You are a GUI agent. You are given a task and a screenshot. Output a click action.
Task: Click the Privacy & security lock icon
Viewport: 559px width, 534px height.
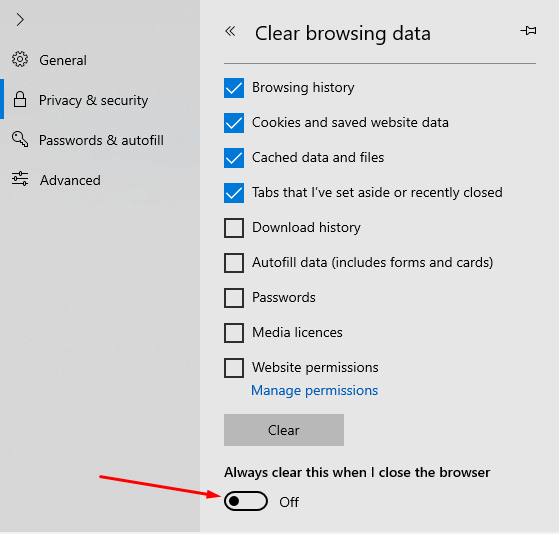click(20, 99)
